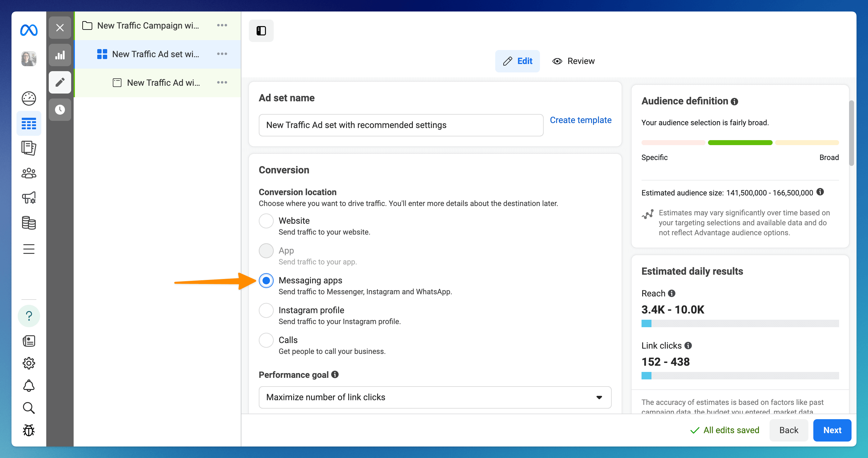
Task: Open the Audiences people icon
Action: 29,173
